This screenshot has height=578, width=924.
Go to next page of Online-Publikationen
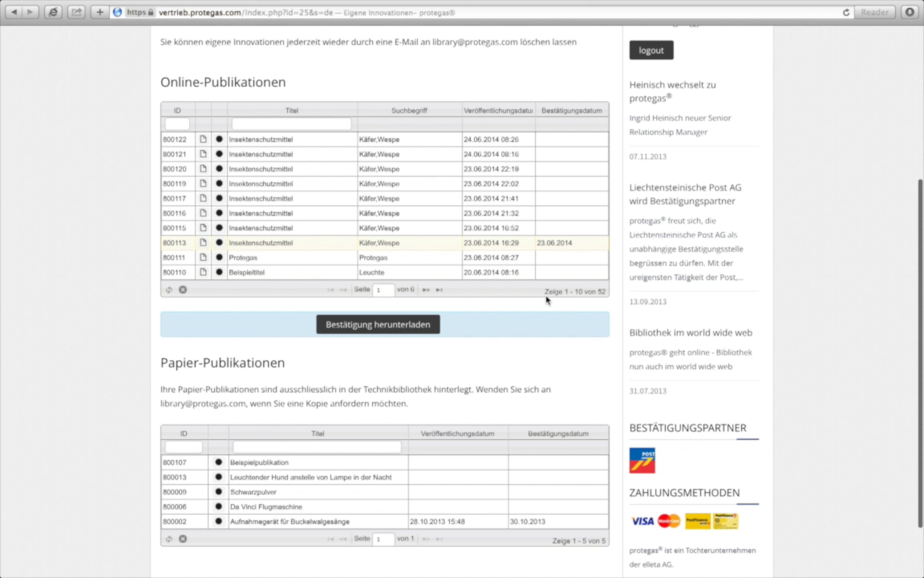426,290
